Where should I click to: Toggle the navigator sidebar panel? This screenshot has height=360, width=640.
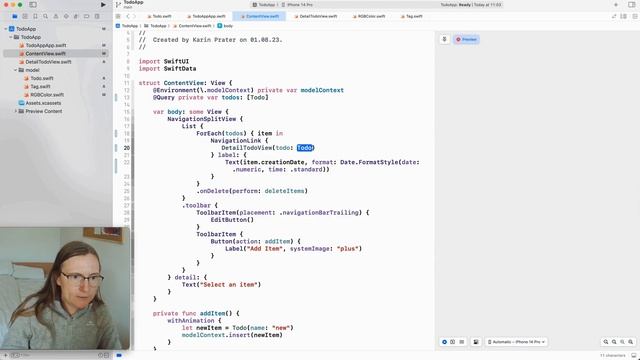33,5
